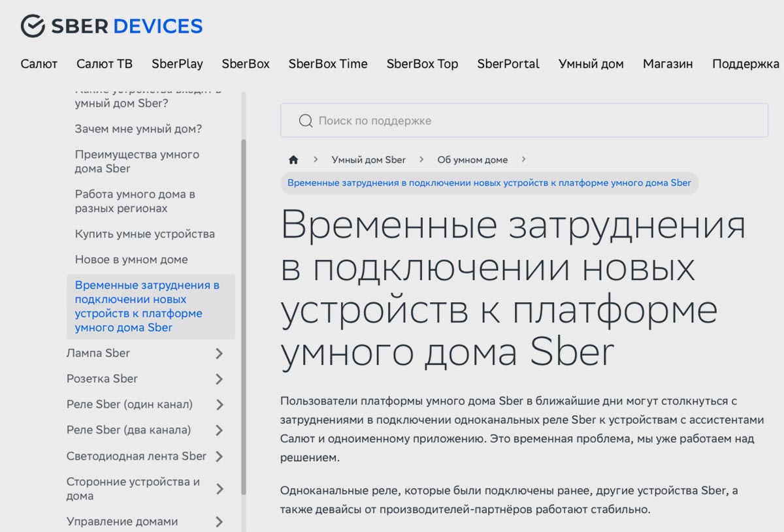Click the Sber Devices logo
Viewport: 784px width, 532px height.
click(112, 26)
